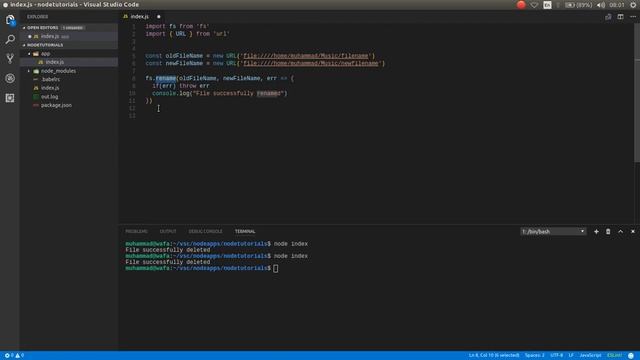Open the volume icon in system tray
Image resolution: width=640 pixels, height=360 pixels.
pos(601,5)
